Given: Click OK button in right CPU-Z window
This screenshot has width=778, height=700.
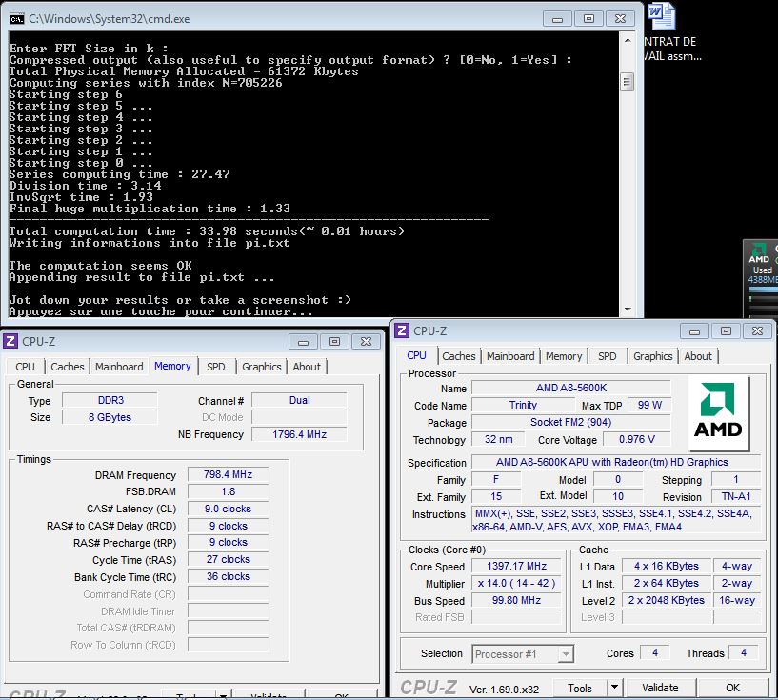Looking at the screenshot, I should click(x=732, y=688).
